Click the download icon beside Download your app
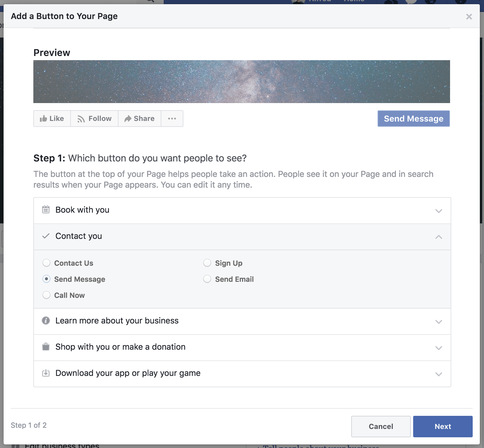 pyautogui.click(x=46, y=373)
